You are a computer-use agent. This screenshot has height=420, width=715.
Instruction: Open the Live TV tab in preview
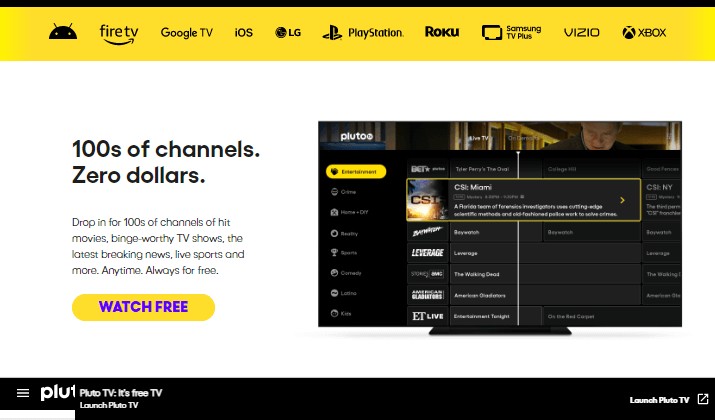coord(480,138)
